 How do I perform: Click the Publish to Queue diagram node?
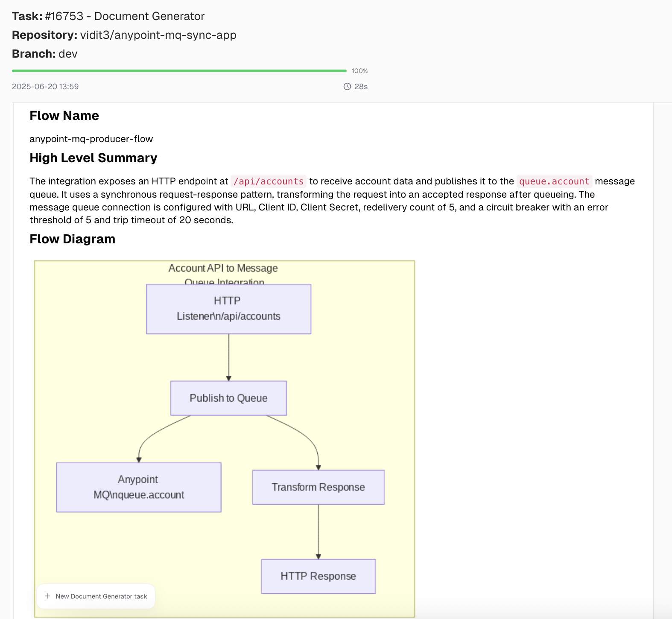pyautogui.click(x=228, y=398)
